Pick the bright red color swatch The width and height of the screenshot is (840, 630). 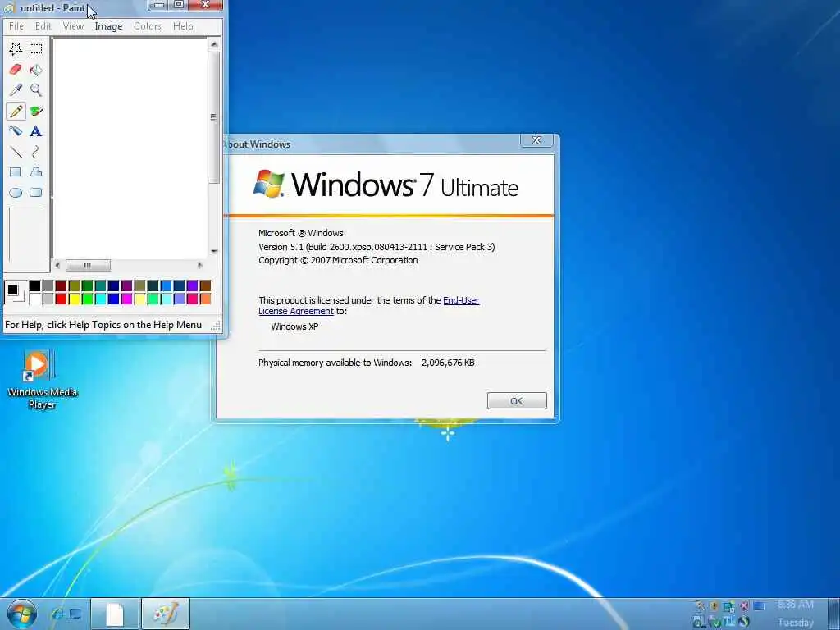click(x=61, y=299)
